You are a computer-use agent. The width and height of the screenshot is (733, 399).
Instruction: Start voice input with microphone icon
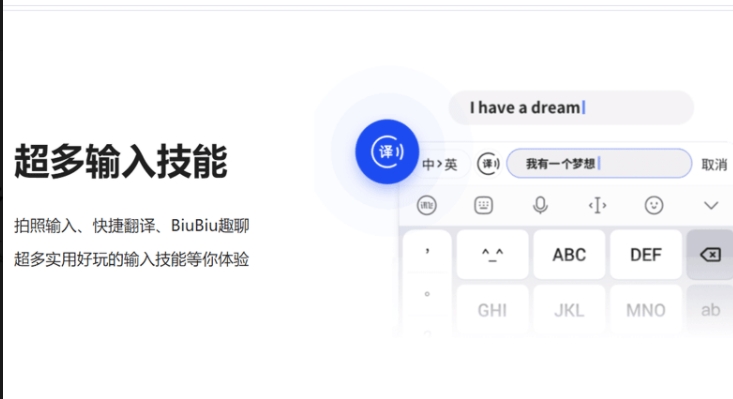(x=540, y=205)
